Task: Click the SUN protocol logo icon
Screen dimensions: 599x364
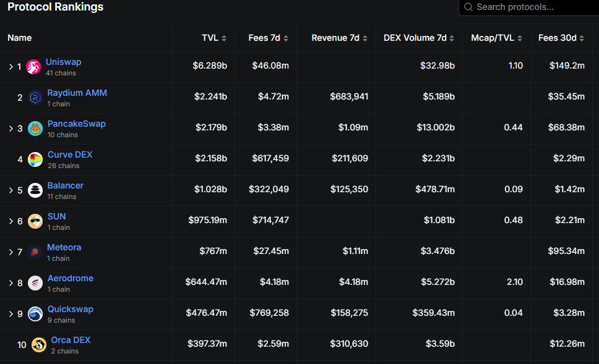Action: click(35, 221)
